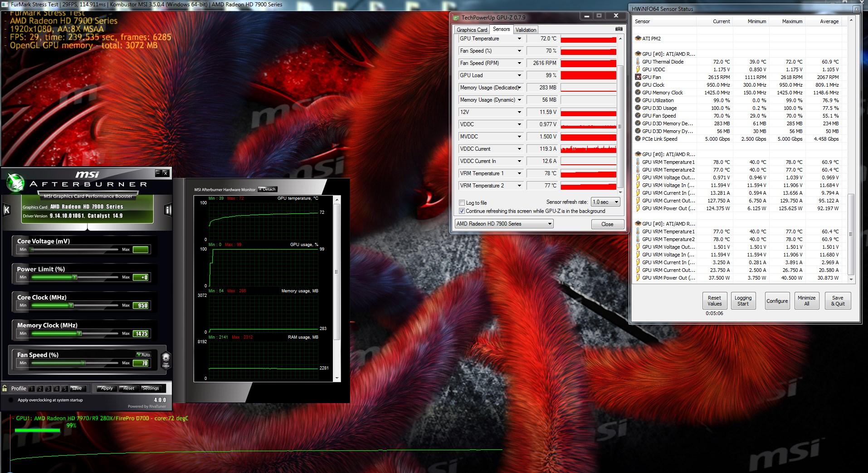Viewport: 868px width, 473px height.
Task: Select profile slot 3 in Afterburner
Action: (x=48, y=389)
